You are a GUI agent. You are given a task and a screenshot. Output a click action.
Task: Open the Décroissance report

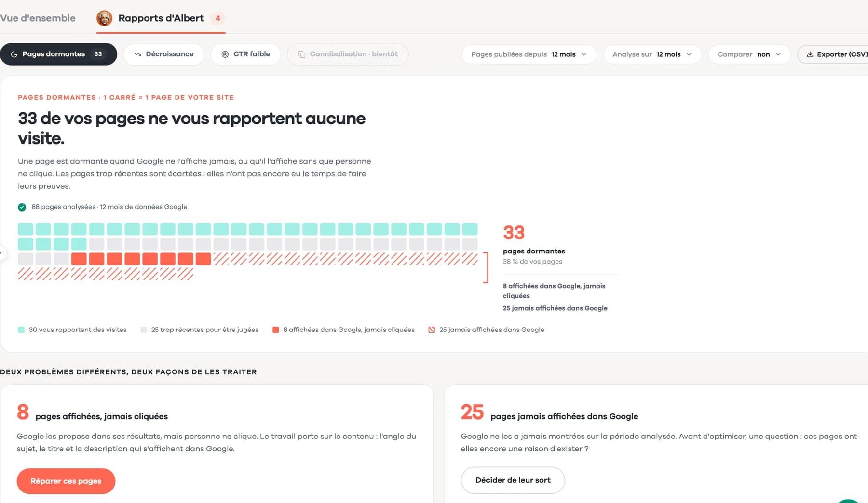[x=164, y=54]
